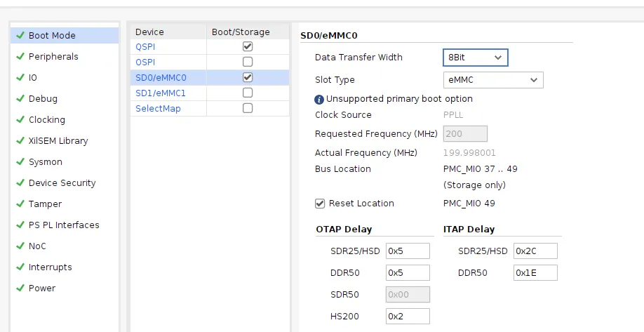Select the SD1/eMMC1 device link
Viewport: 644px width, 332px height.
(x=161, y=93)
